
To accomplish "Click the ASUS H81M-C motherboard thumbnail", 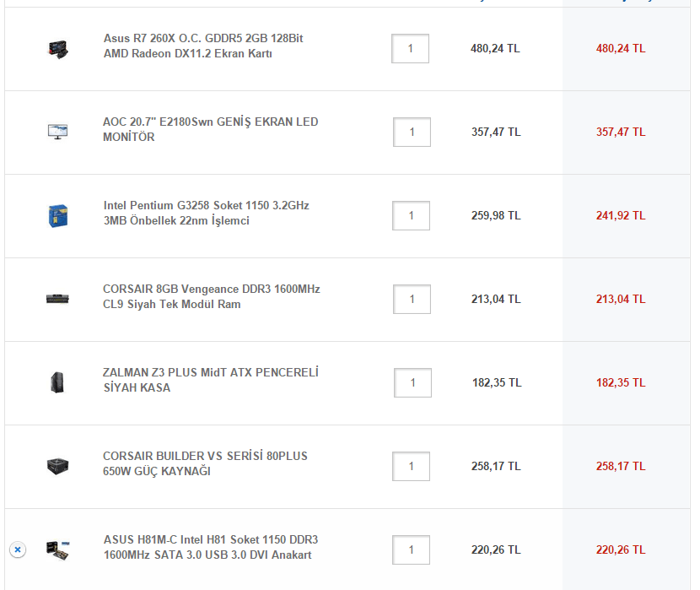I will (x=57, y=549).
